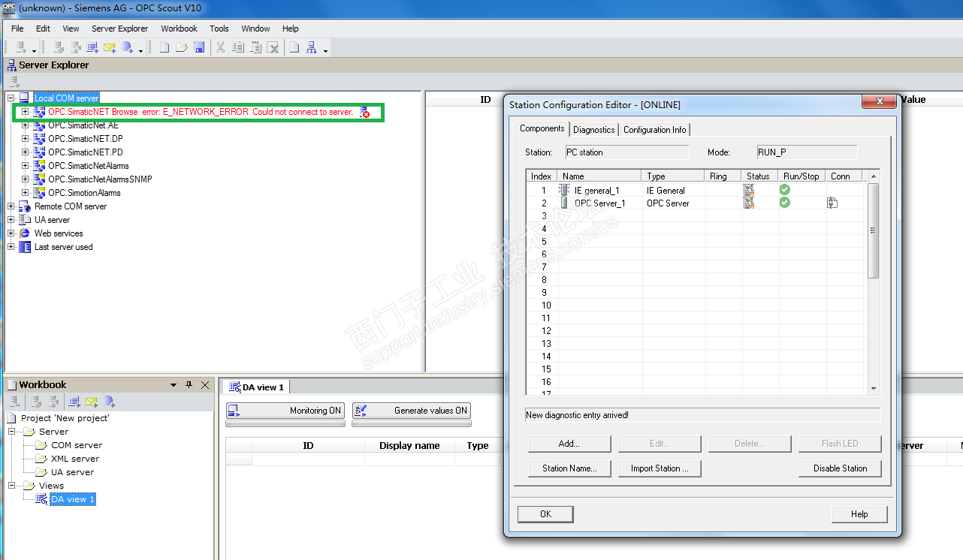Collapse the Views folder in Workbook
963x560 pixels.
coord(12,486)
